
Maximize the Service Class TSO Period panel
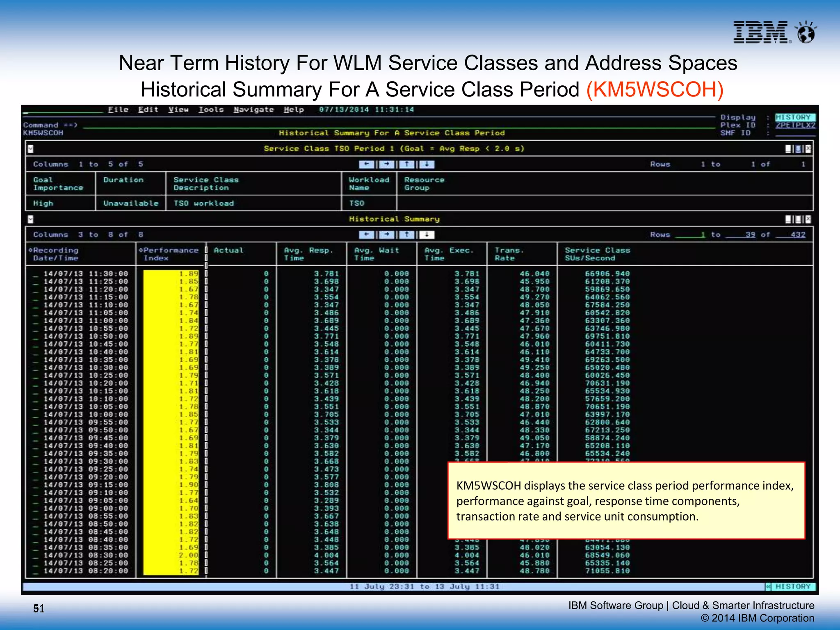[x=798, y=149]
